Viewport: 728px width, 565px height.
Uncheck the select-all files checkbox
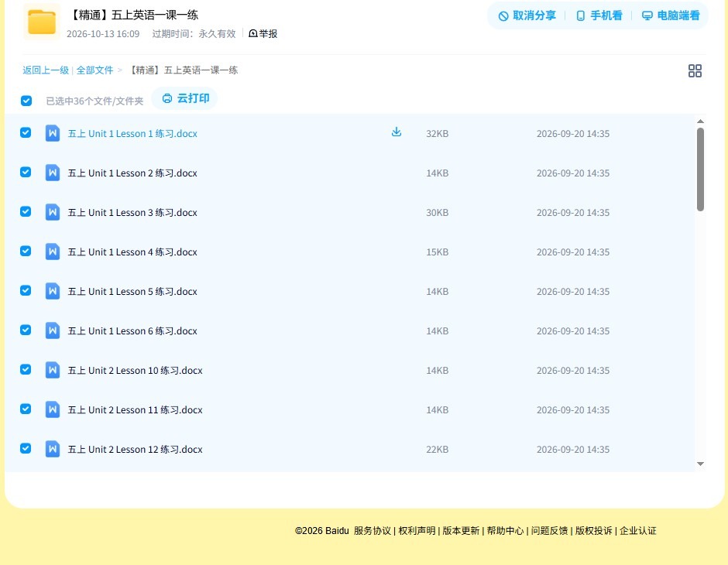click(x=26, y=101)
